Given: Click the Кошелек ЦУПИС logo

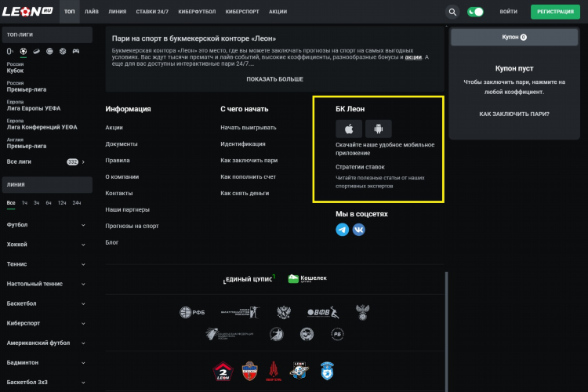Looking at the screenshot, I should (x=307, y=278).
